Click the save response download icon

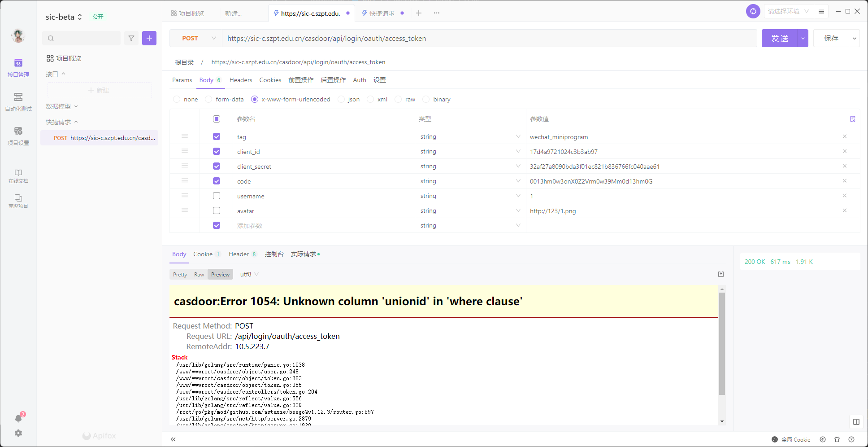tap(721, 274)
